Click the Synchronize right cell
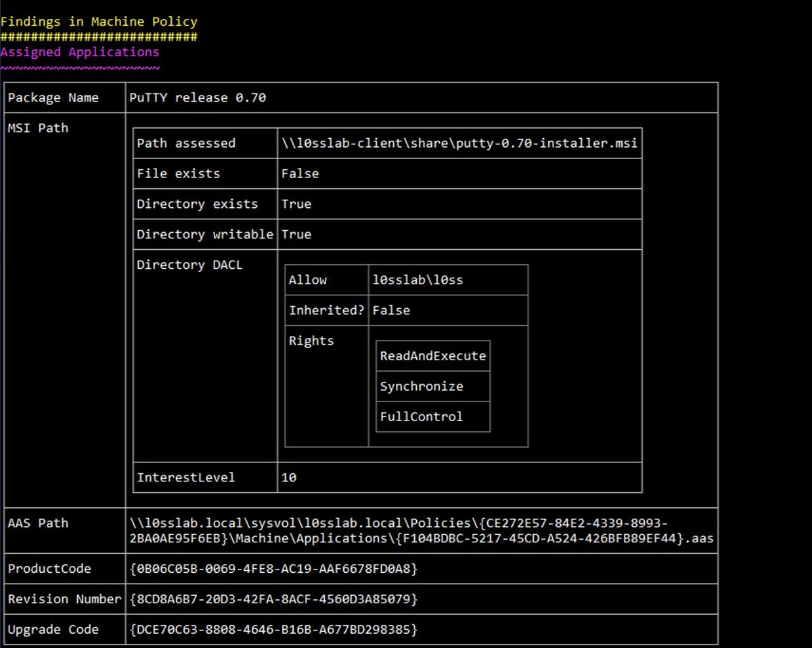 click(x=433, y=386)
